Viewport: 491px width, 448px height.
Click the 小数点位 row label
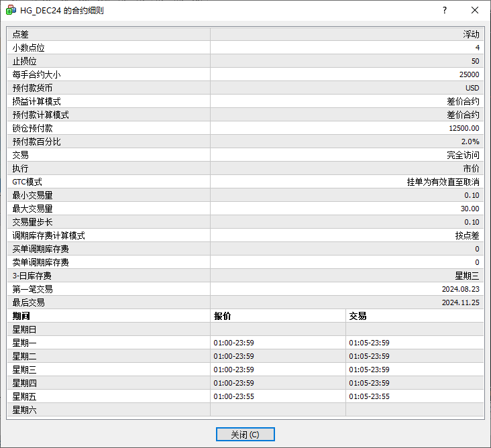28,48
